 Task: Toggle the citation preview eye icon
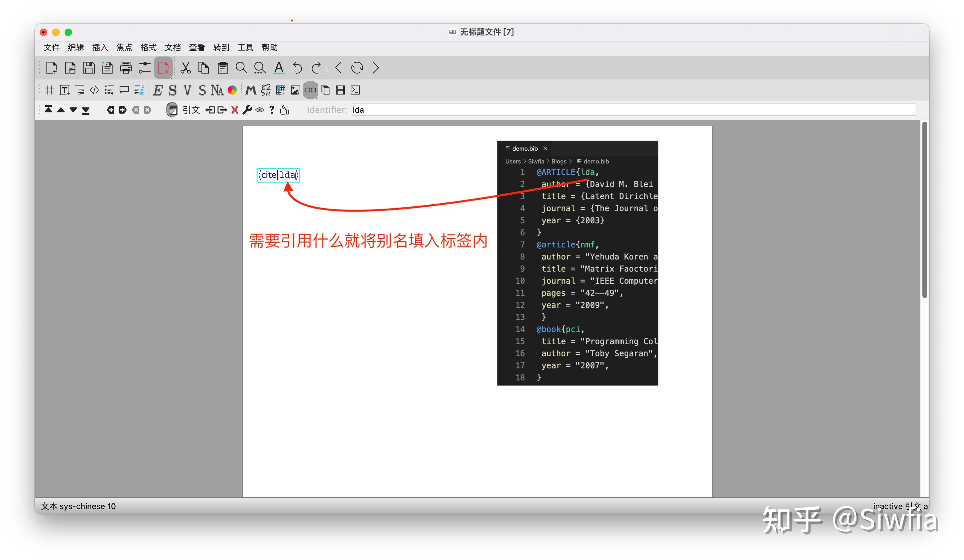click(260, 110)
